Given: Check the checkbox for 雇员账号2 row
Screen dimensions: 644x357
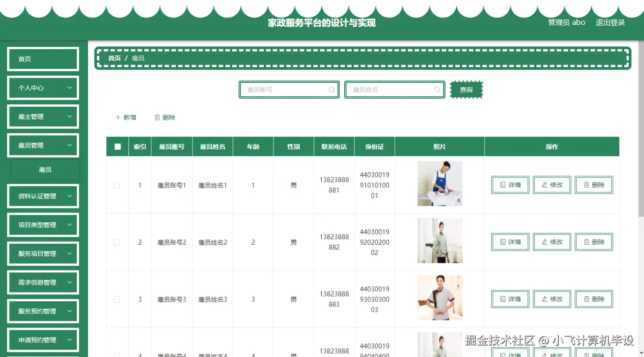Looking at the screenshot, I should tap(117, 242).
